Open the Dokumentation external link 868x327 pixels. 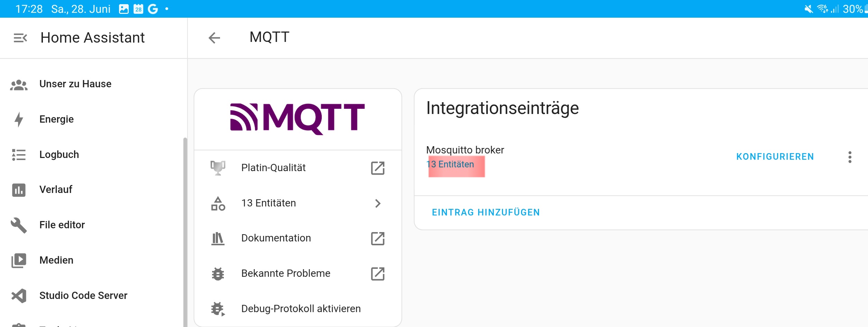377,239
